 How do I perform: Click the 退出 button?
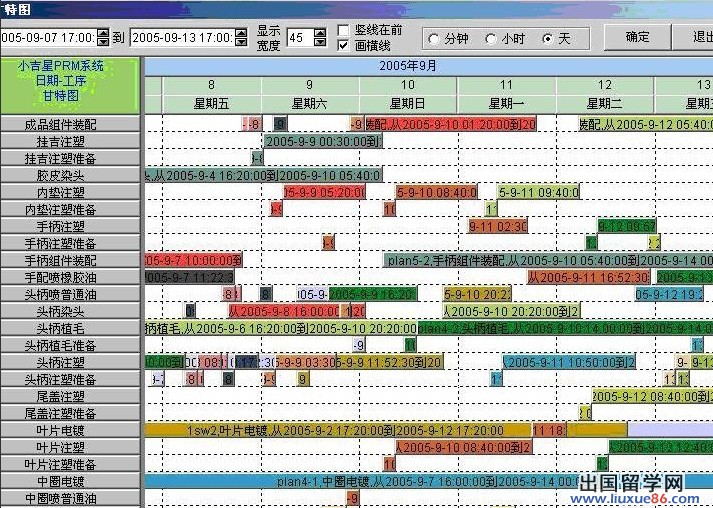coord(702,37)
